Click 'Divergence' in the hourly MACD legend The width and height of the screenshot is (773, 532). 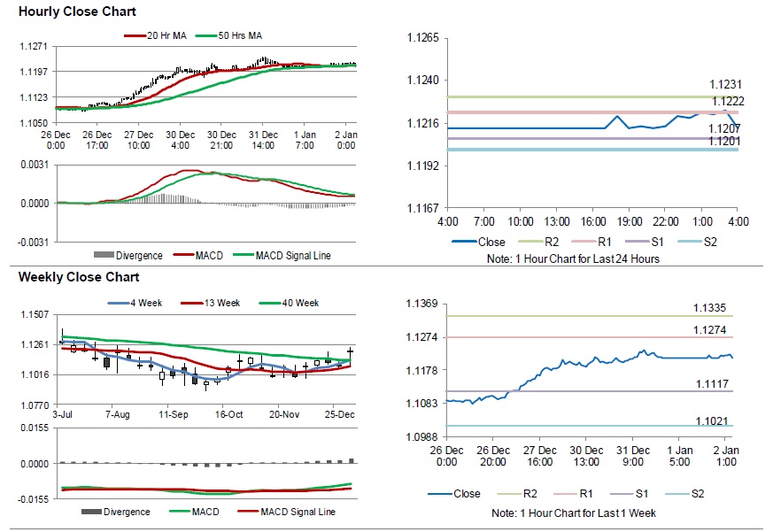point(139,256)
